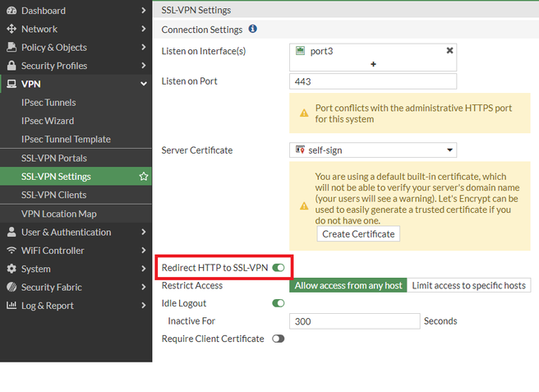The image size is (539, 392).
Task: Add a listening interface with plus icon
Action: click(x=373, y=64)
